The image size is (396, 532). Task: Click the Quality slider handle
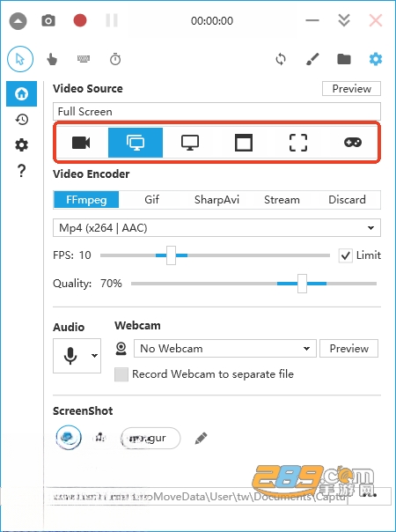tap(302, 284)
